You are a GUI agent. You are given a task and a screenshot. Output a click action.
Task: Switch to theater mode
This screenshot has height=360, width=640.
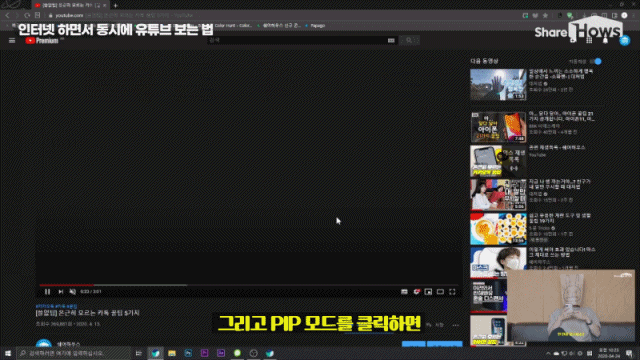[x=440, y=291]
